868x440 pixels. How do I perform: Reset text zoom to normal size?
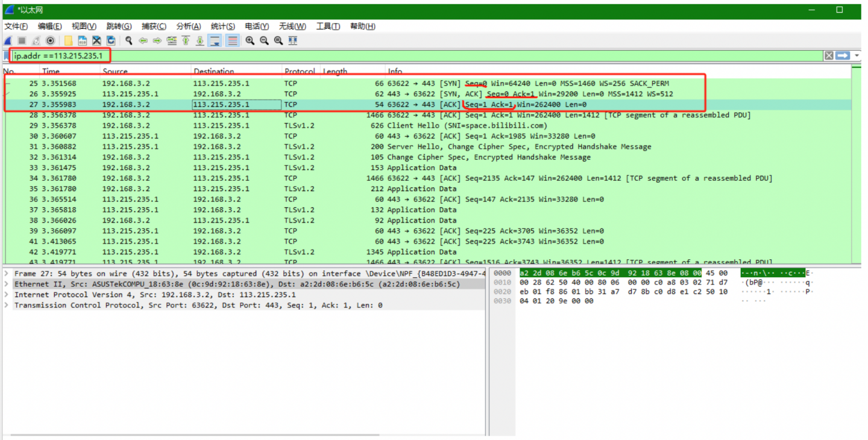[x=278, y=41]
